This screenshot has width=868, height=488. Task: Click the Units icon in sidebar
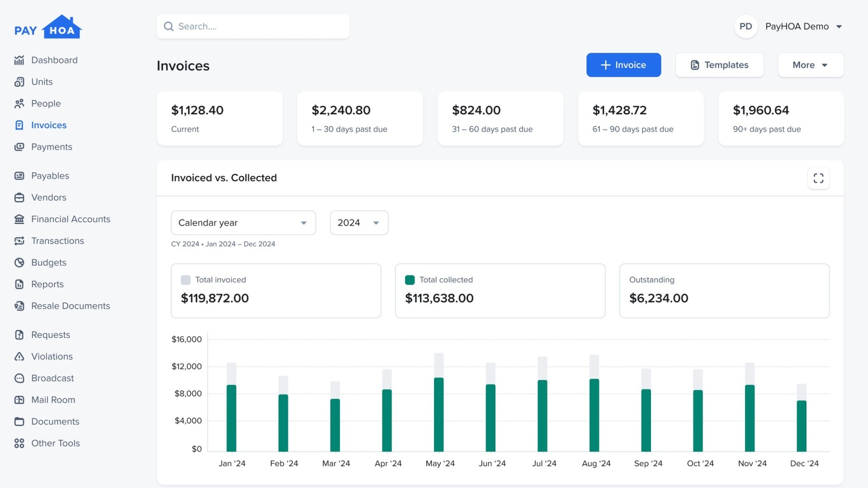click(x=19, y=82)
